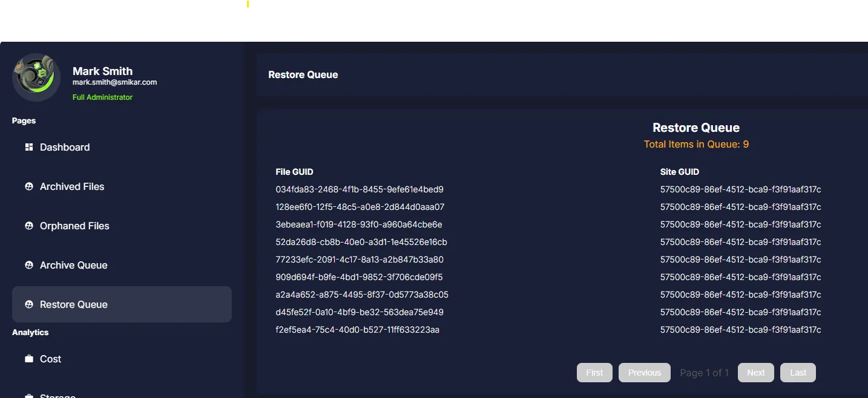Viewport: 868px width, 398px height.
Task: Click the Restore Queue sidebar icon
Action: 28,304
